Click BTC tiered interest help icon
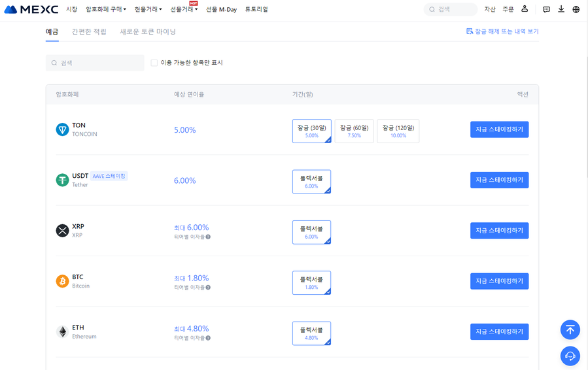This screenshot has width=588, height=370. click(x=208, y=288)
